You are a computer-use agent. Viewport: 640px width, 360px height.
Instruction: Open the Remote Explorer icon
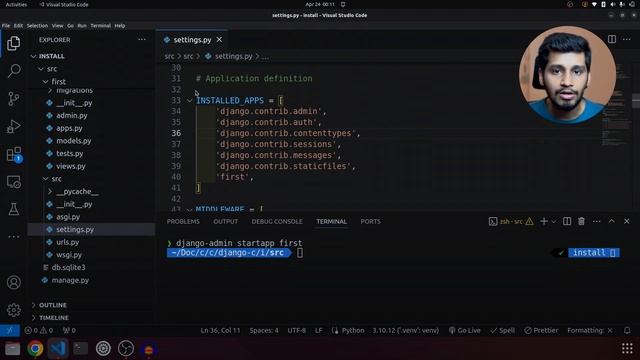(x=13, y=182)
